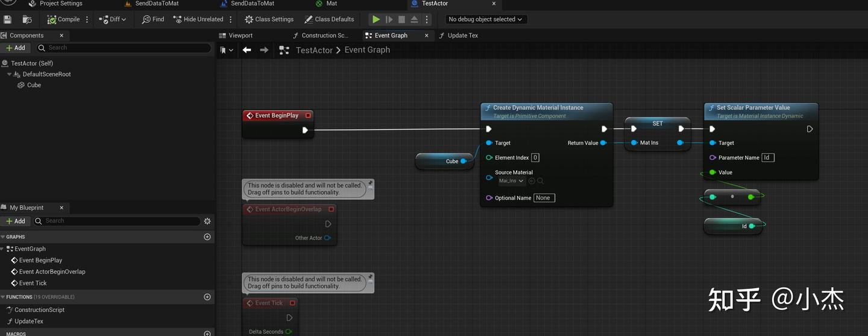Click Browse to asset icon in toolbar
Screen dimensions: 868x336
pos(27,19)
